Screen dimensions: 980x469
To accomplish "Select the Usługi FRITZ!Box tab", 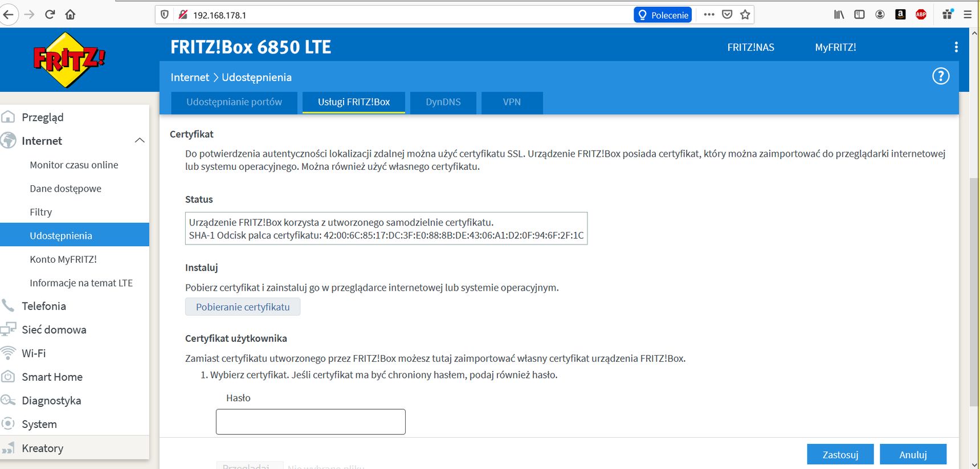I will coord(354,103).
